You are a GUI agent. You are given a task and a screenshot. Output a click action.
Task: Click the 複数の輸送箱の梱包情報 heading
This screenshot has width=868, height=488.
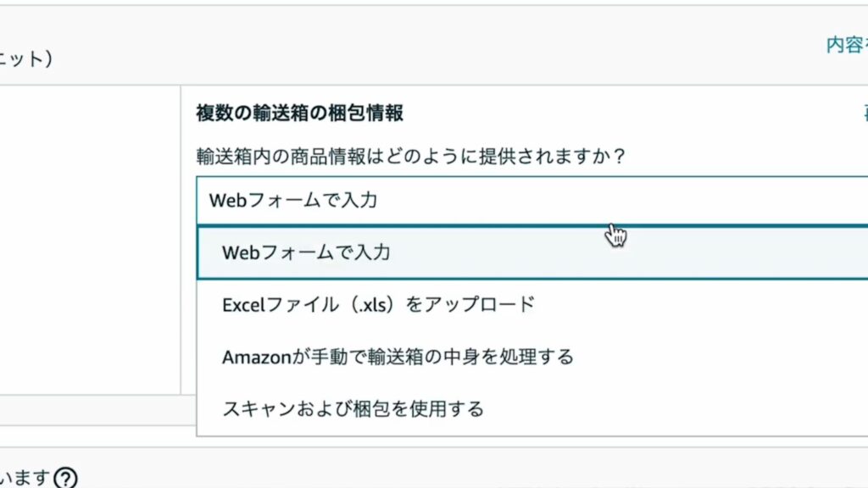pos(299,113)
